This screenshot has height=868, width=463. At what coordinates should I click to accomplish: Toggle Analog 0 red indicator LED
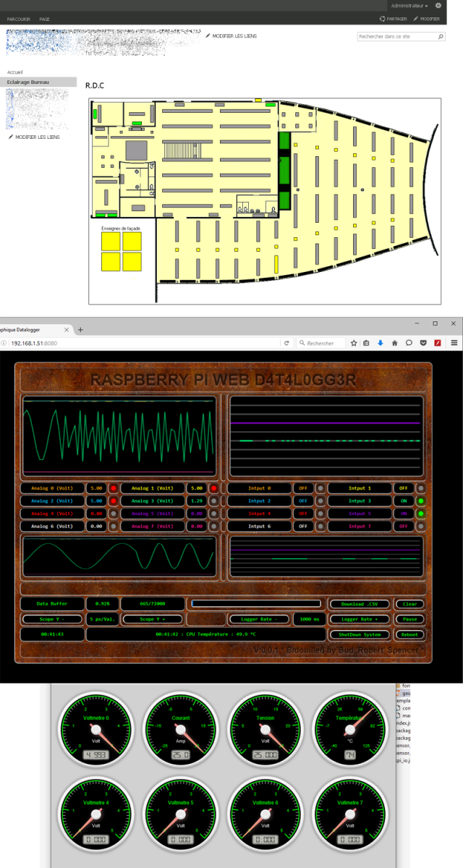(x=114, y=488)
